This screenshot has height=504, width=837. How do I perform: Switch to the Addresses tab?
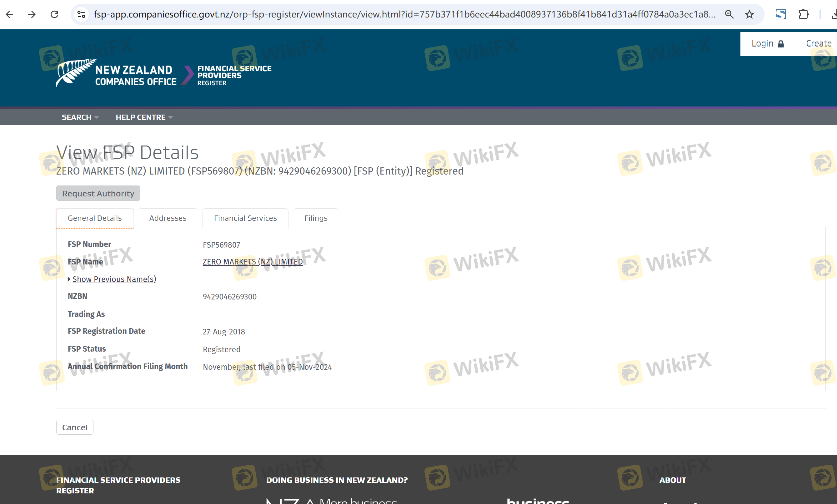168,218
